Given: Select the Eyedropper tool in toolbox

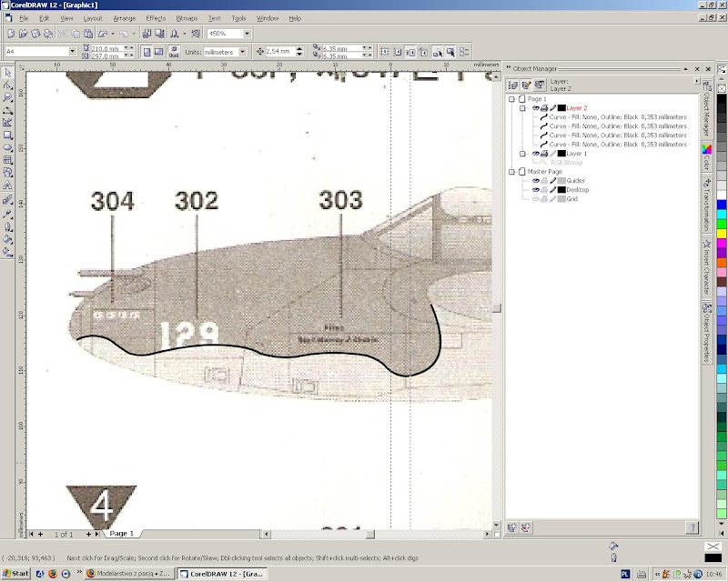Looking at the screenshot, I should [x=8, y=214].
